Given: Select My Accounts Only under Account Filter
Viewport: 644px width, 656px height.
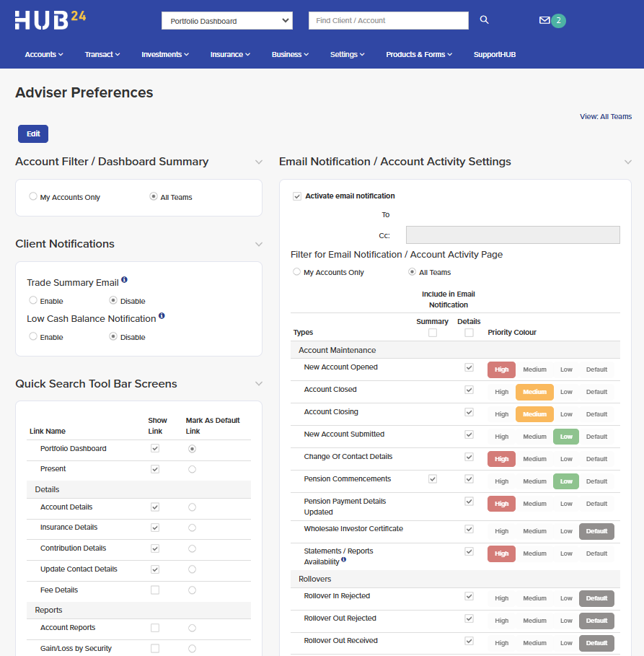Looking at the screenshot, I should point(33,196).
